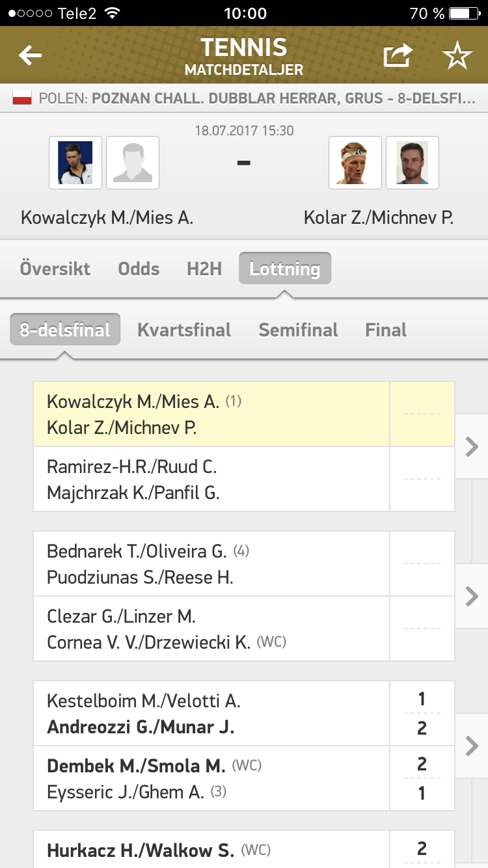Open Kowalczyk player photo thumbnail
The height and width of the screenshot is (868, 488).
click(75, 163)
